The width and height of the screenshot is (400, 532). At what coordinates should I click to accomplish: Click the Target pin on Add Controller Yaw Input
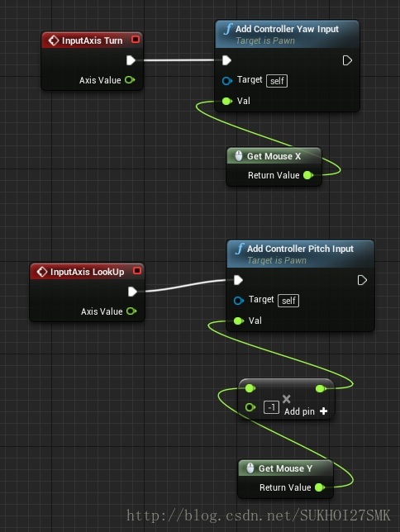(226, 81)
